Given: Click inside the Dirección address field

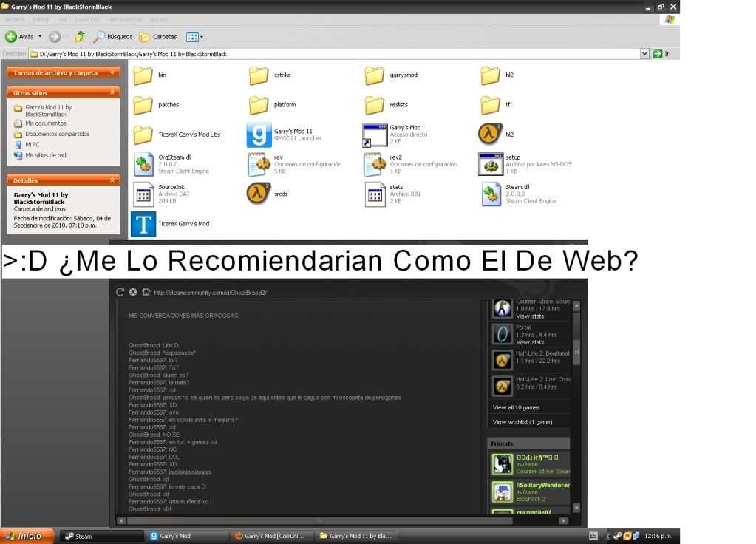Looking at the screenshot, I should click(335, 54).
